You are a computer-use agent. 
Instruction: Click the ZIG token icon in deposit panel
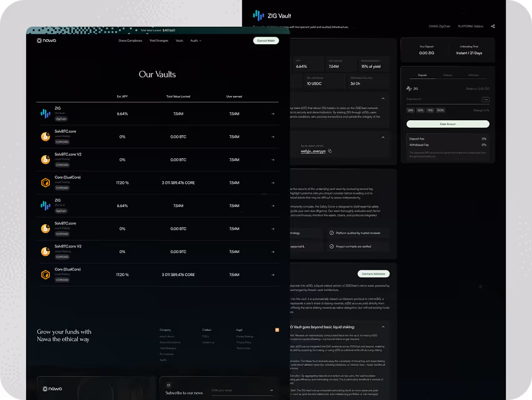409,88
